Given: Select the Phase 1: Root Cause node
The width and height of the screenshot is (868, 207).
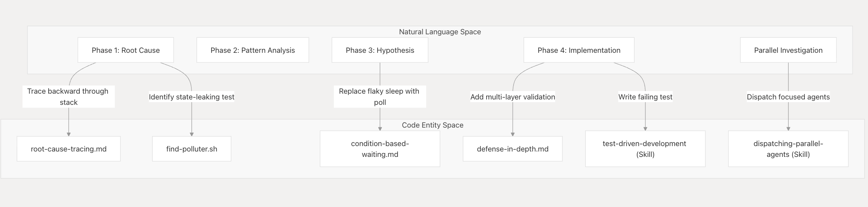Looking at the screenshot, I should click(126, 50).
